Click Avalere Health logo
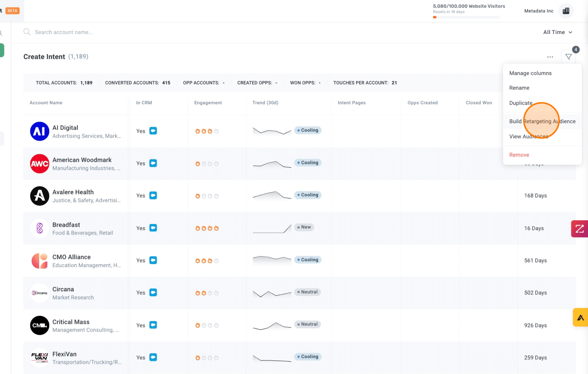588x374 pixels. 40,196
